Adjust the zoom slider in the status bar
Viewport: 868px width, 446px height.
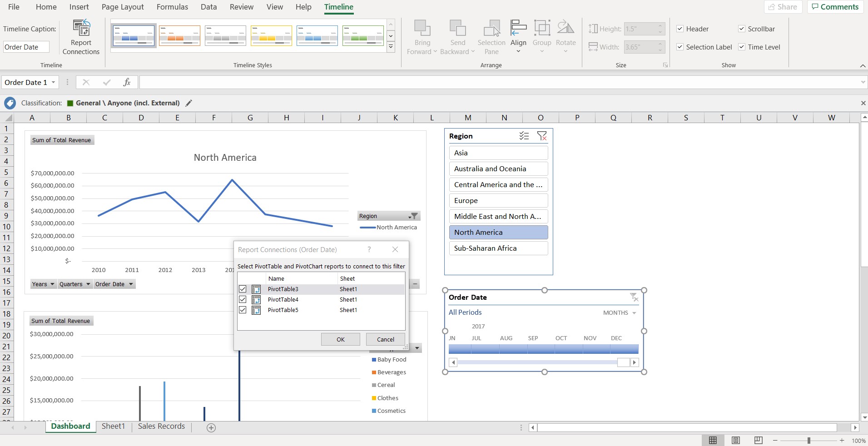[808, 440]
